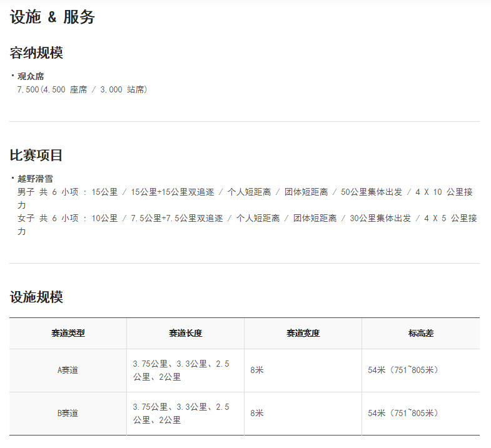
Task: Select the 容纳规模 section heading
Action: pyautogui.click(x=36, y=52)
